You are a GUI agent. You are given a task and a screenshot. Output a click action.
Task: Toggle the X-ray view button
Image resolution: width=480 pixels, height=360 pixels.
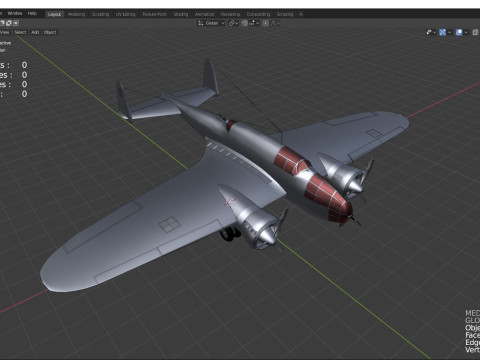(x=475, y=32)
